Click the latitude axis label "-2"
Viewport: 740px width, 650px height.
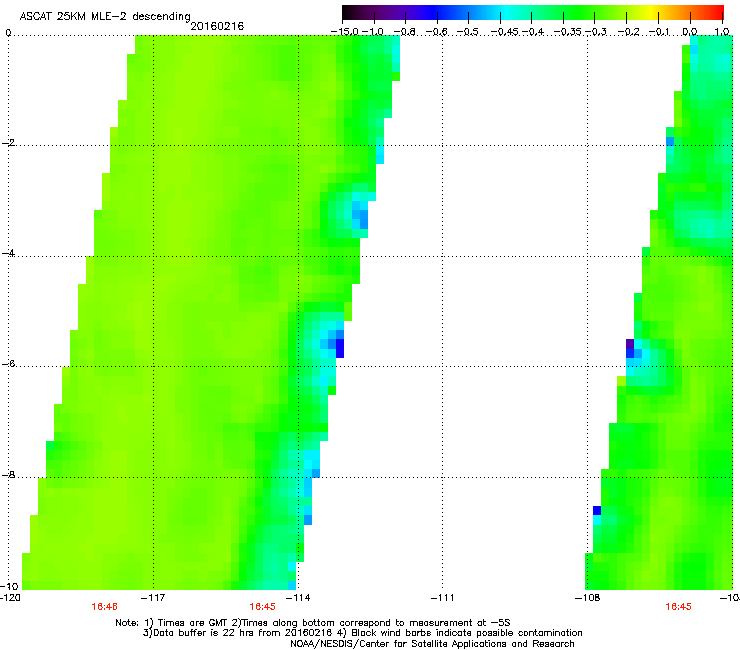[x=8, y=143]
